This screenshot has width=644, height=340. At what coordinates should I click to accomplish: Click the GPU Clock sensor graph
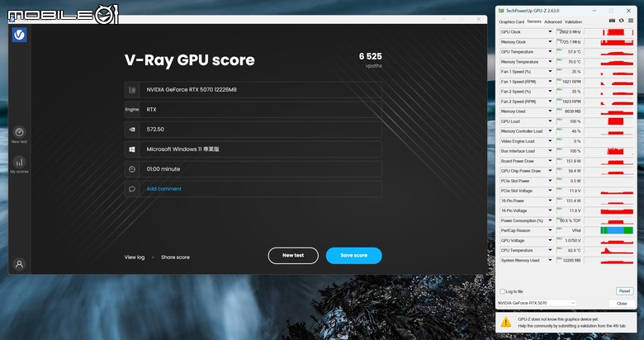pyautogui.click(x=609, y=32)
